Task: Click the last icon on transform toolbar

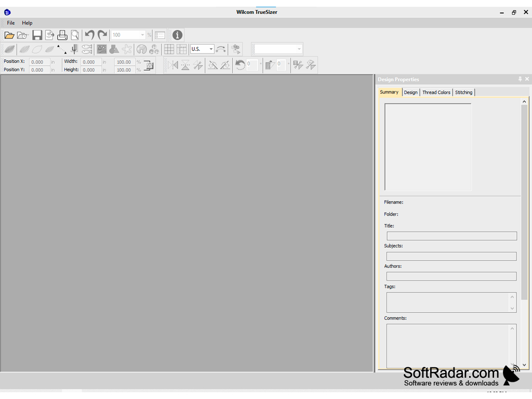Action: pyautogui.click(x=311, y=65)
